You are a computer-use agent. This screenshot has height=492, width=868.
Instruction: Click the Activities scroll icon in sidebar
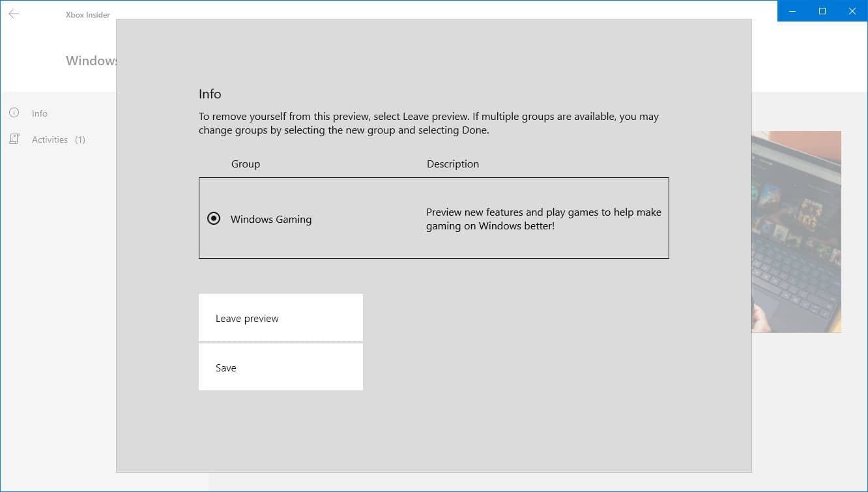coord(14,139)
